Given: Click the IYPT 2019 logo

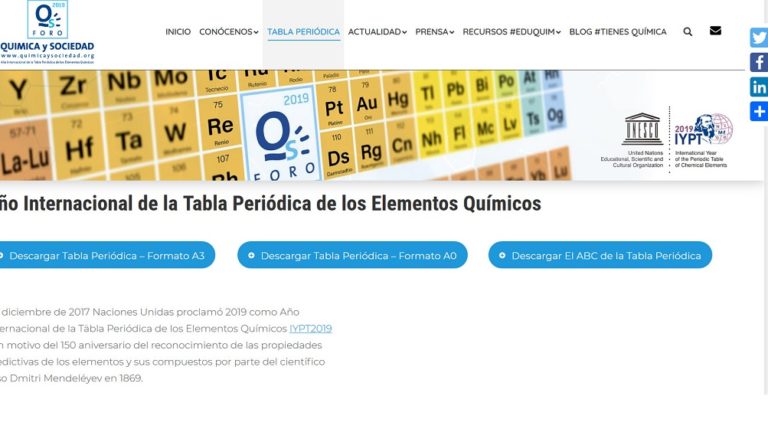Looking at the screenshot, I should (703, 140).
